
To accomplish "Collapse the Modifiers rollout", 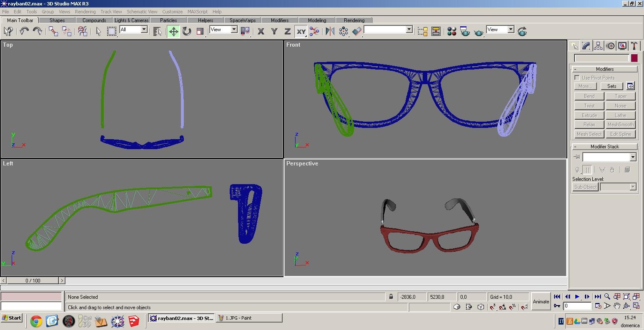I will tap(604, 69).
